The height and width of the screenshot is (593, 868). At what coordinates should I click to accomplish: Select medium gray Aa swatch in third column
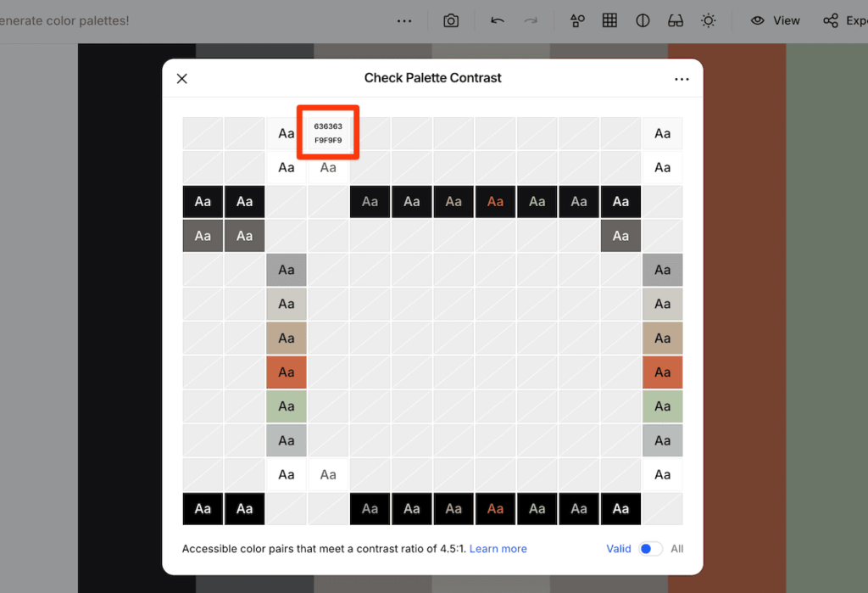pos(287,270)
